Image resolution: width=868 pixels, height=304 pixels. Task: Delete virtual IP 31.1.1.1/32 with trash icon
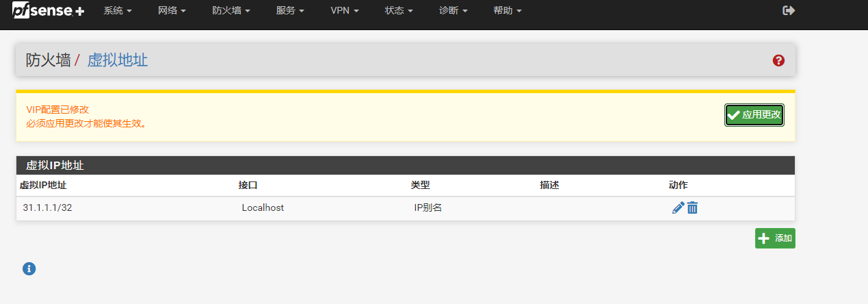[x=693, y=208]
